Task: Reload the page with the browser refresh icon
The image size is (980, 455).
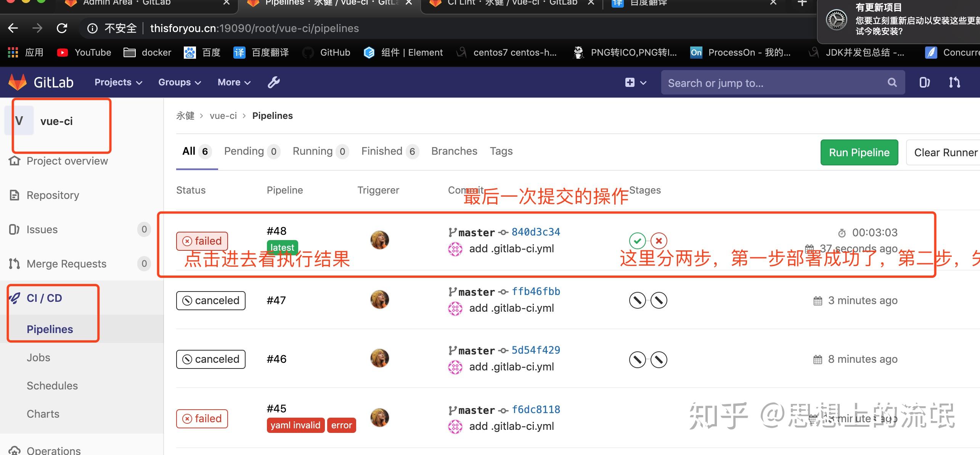Action: (62, 28)
